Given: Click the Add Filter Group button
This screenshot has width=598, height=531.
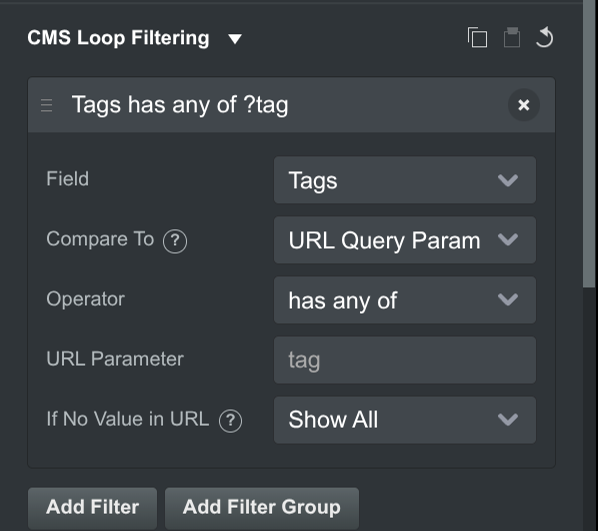Looking at the screenshot, I should pos(262,507).
